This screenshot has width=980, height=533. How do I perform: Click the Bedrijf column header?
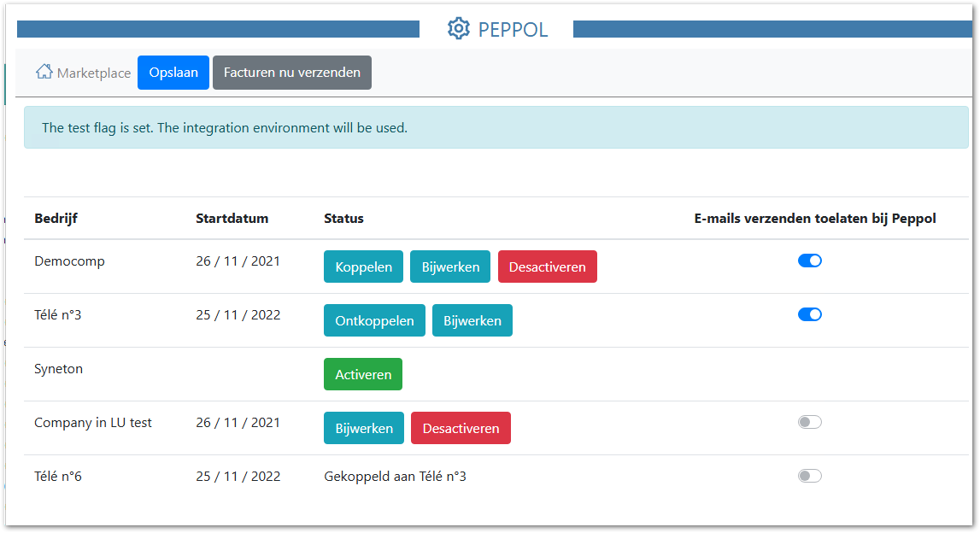pos(56,218)
